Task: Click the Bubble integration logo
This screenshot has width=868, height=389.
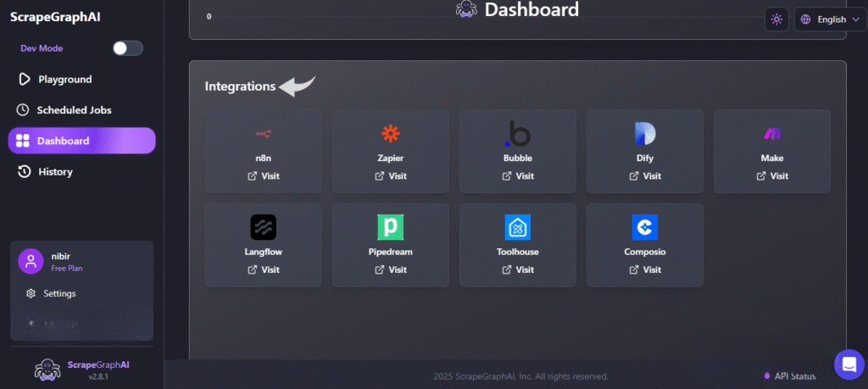Action: tap(517, 134)
